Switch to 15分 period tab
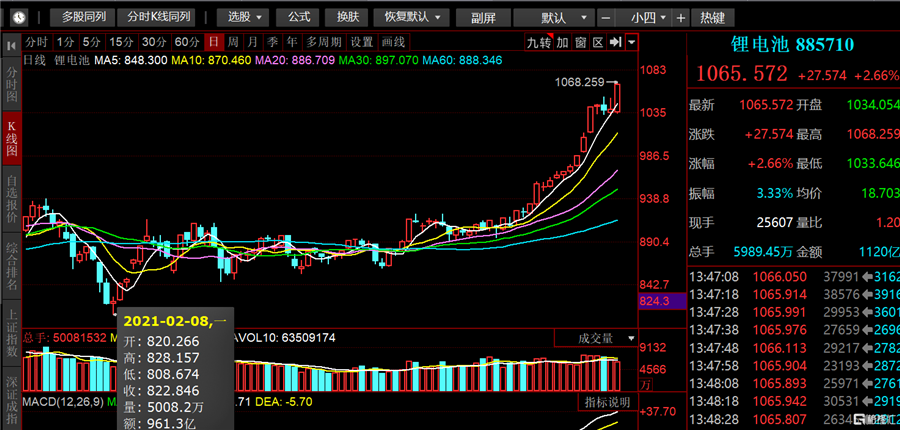 coord(121,42)
